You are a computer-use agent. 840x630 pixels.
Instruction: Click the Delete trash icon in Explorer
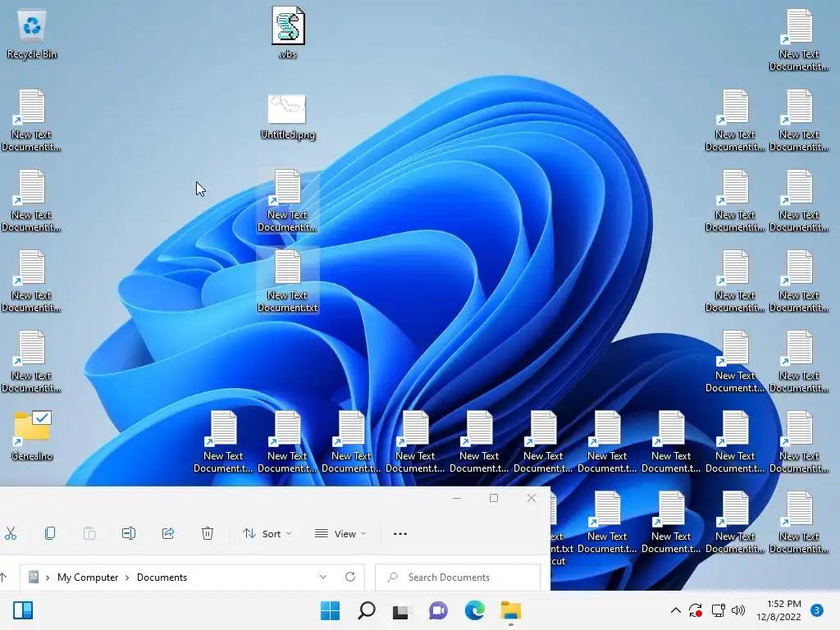[208, 533]
